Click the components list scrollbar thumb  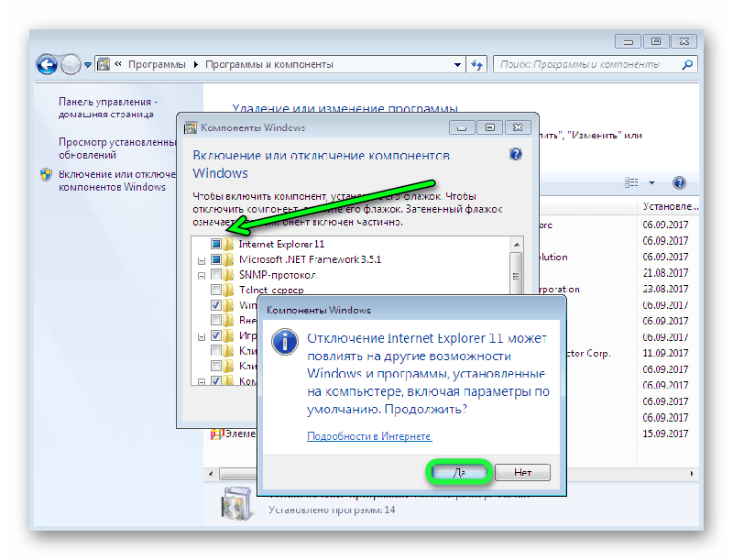click(516, 275)
